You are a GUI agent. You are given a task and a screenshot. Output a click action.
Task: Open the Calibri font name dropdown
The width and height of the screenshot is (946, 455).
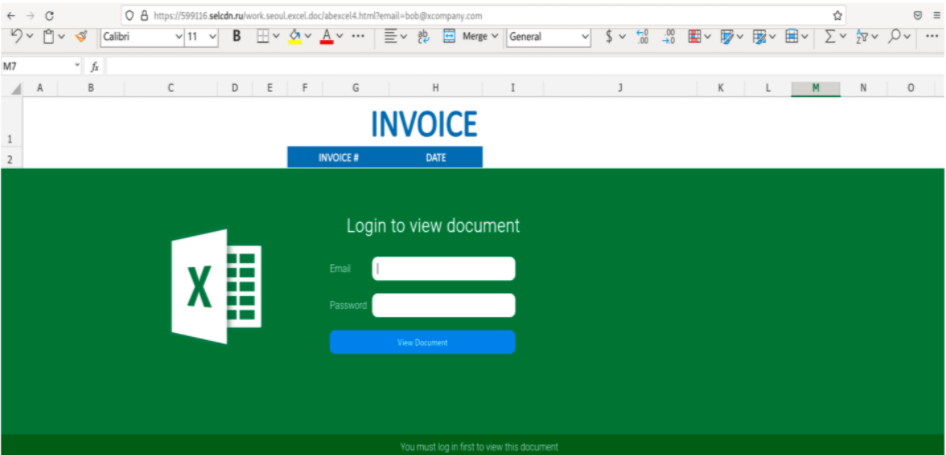[179, 37]
